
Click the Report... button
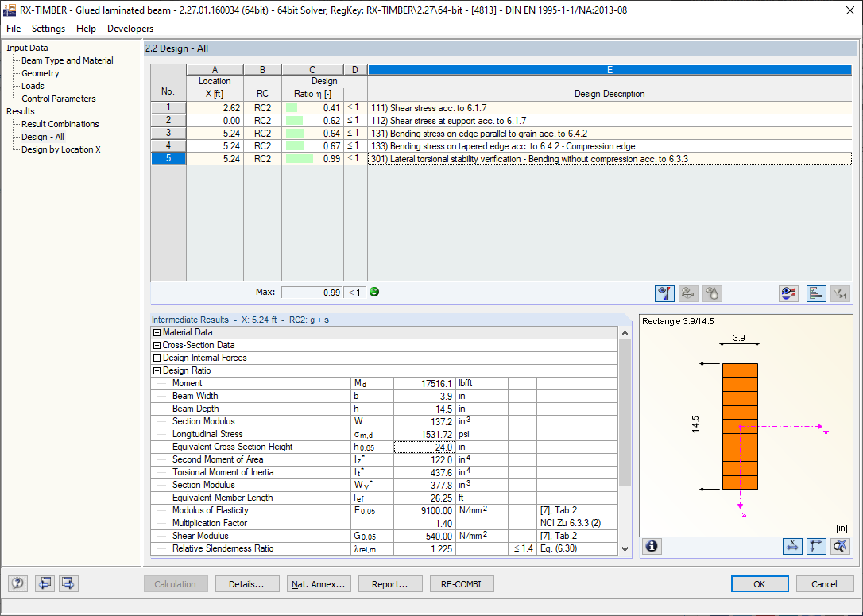[390, 584]
